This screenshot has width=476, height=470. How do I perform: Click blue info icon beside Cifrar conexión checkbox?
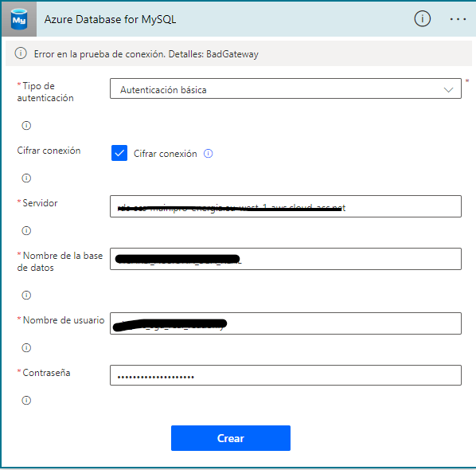pos(208,154)
